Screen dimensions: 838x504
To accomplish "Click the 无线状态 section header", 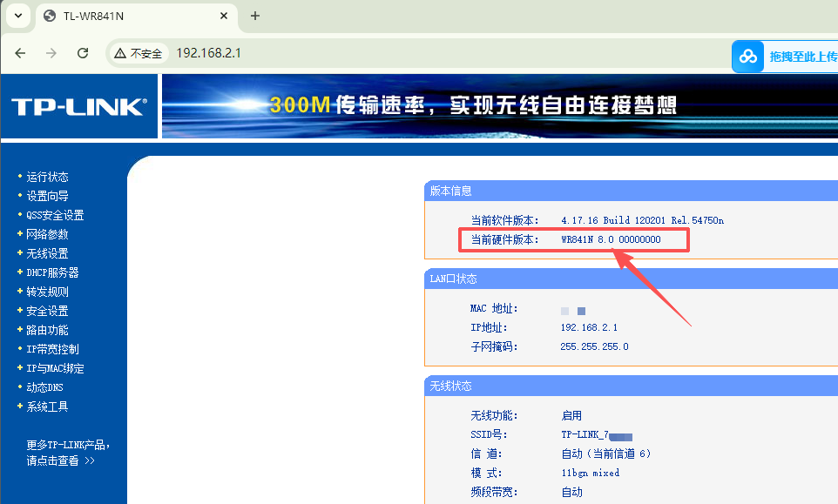I will click(x=450, y=386).
